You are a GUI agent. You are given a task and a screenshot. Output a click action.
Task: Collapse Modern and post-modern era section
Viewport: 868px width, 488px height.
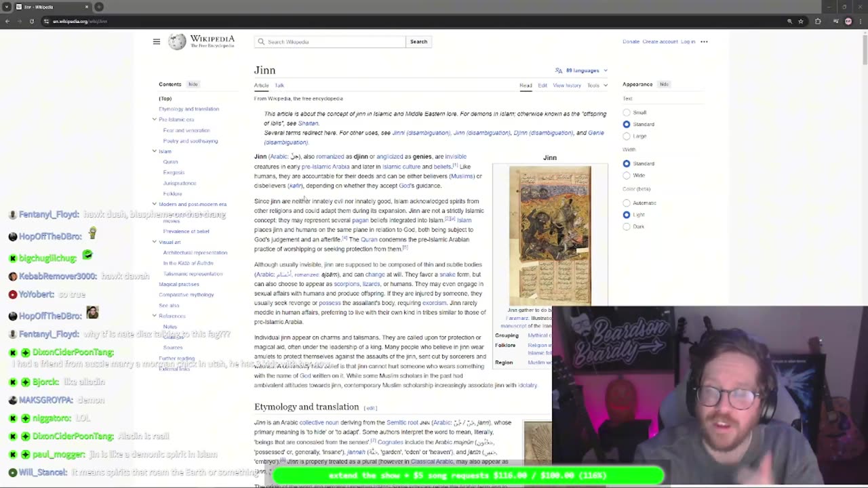(x=155, y=204)
